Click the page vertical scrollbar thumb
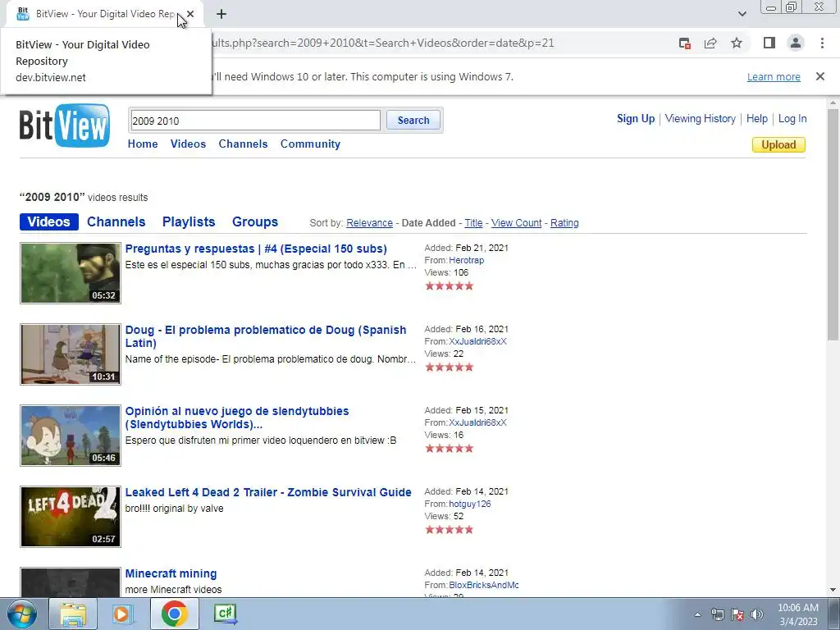The image size is (840, 630). tap(833, 224)
